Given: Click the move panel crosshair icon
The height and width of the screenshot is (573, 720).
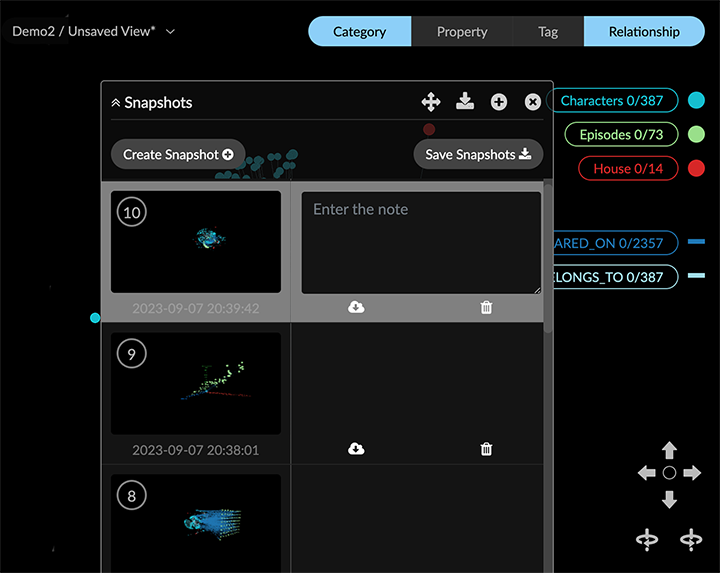Looking at the screenshot, I should (431, 102).
